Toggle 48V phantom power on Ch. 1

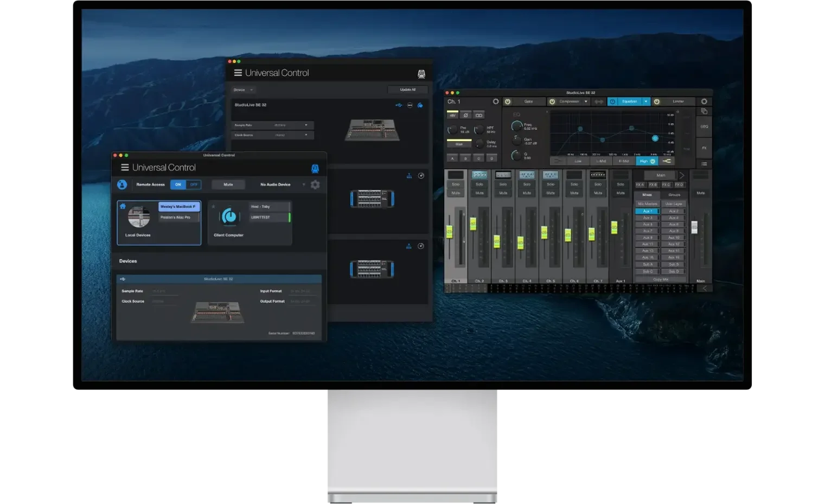(452, 115)
